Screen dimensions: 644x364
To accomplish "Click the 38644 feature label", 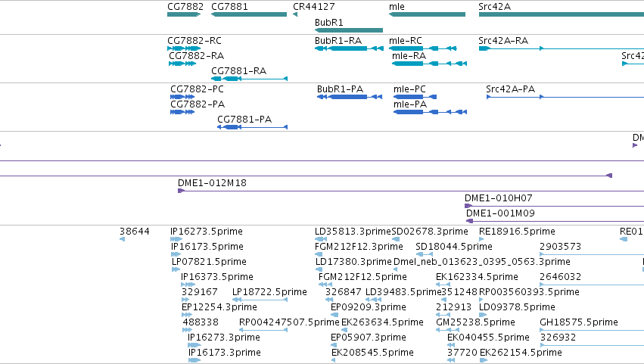I will 134,232.
